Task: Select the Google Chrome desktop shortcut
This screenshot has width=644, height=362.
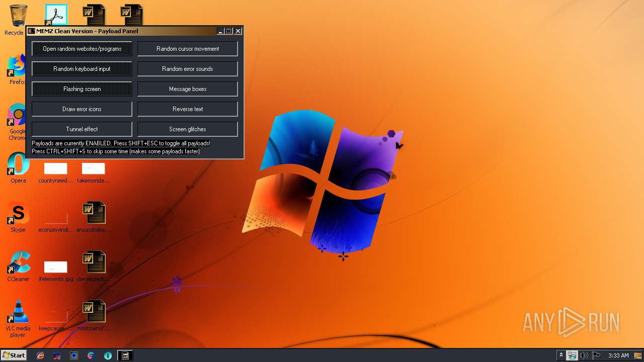Action: coord(18,122)
